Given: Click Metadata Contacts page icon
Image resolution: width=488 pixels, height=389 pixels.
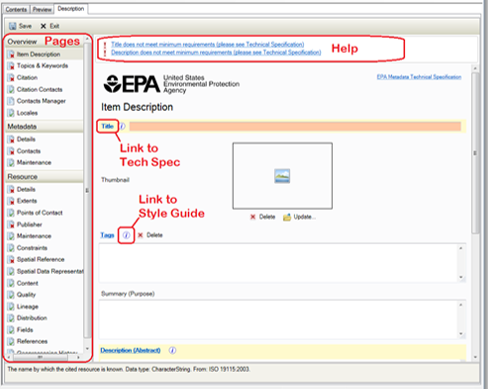Looking at the screenshot, I should point(11,151).
